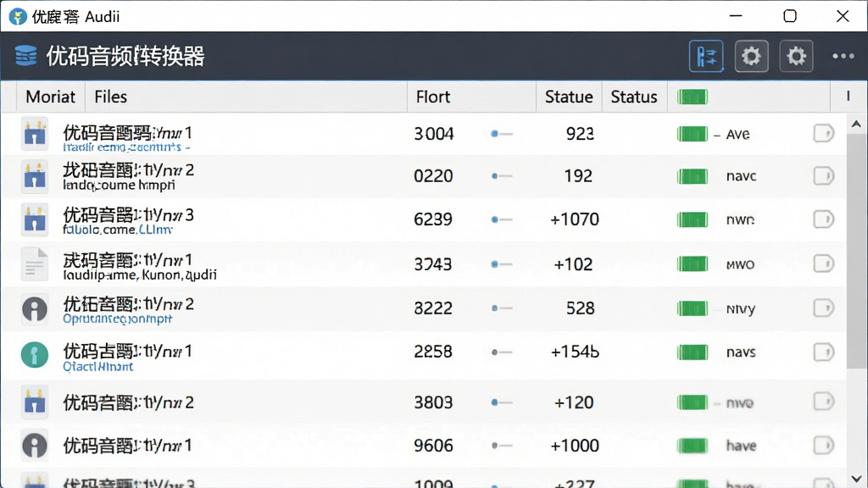Image resolution: width=868 pixels, height=488 pixels.
Task: Click the dark round icon in the 8222 row
Action: point(35,308)
